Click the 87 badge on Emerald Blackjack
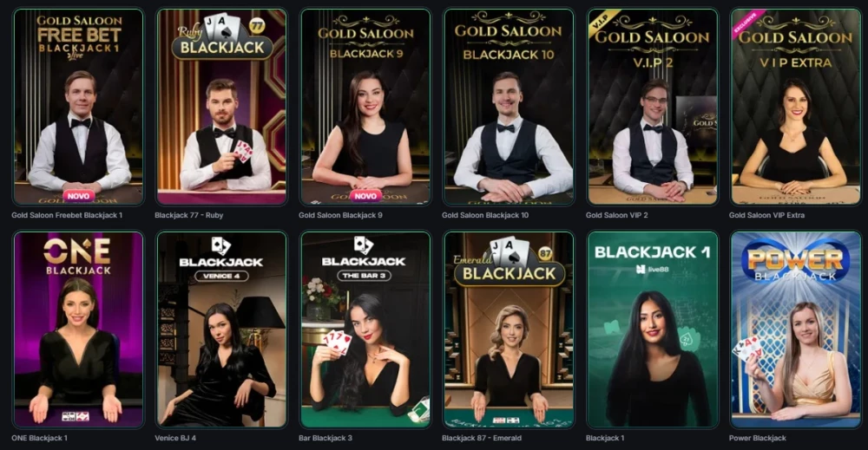Viewport: 868px width, 450px height. click(545, 253)
